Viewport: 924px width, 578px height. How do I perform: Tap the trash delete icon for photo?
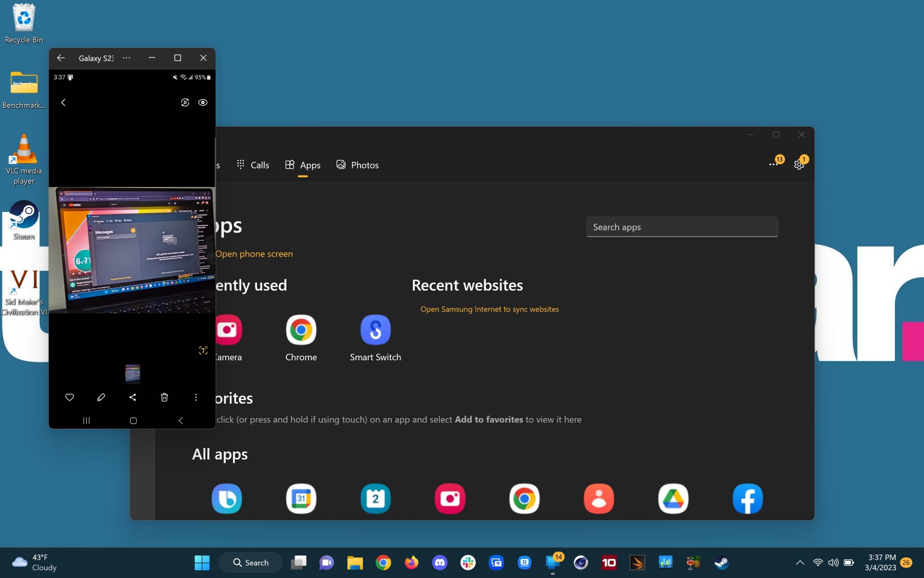point(164,397)
